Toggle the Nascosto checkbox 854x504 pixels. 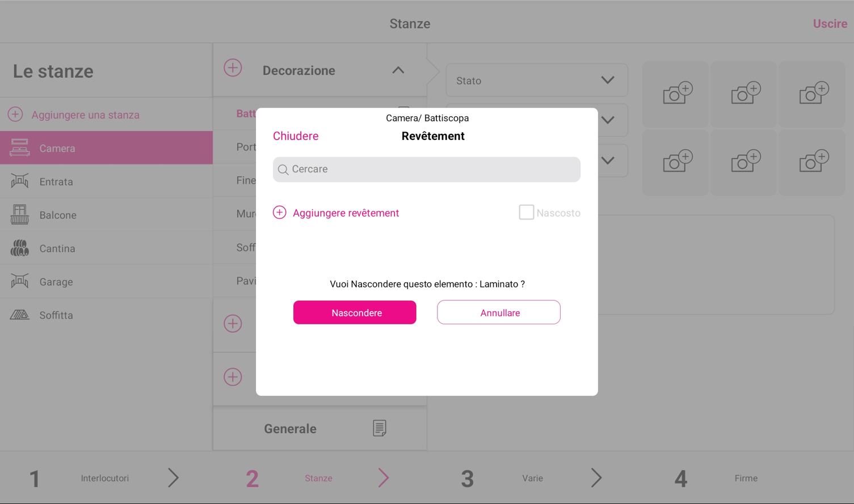click(x=526, y=212)
